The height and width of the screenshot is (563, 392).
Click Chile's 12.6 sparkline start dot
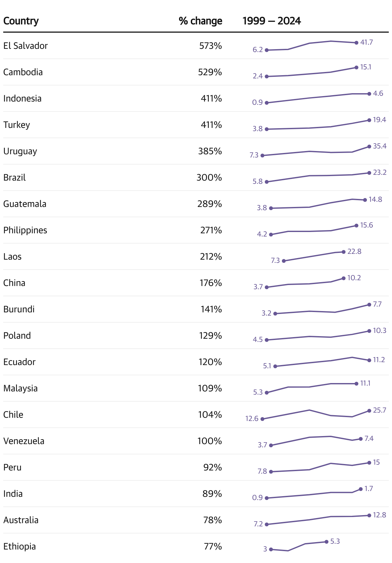tap(263, 419)
